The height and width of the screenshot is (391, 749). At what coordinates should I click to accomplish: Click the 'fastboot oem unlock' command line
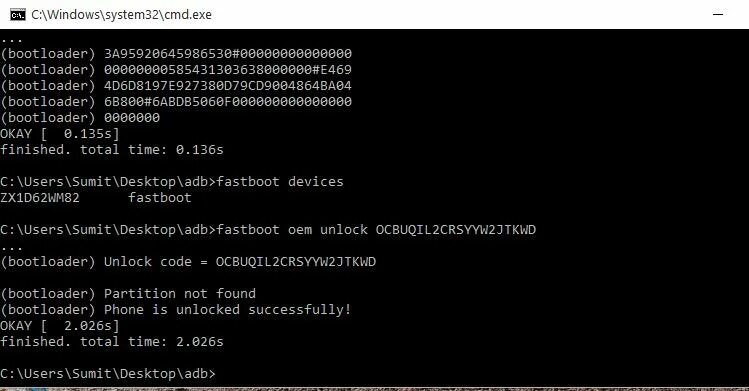tap(268, 230)
